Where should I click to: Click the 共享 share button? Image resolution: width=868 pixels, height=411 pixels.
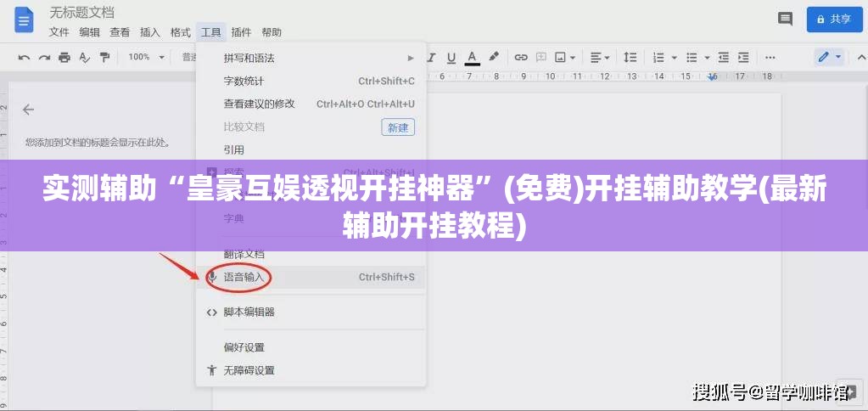pyautogui.click(x=835, y=20)
